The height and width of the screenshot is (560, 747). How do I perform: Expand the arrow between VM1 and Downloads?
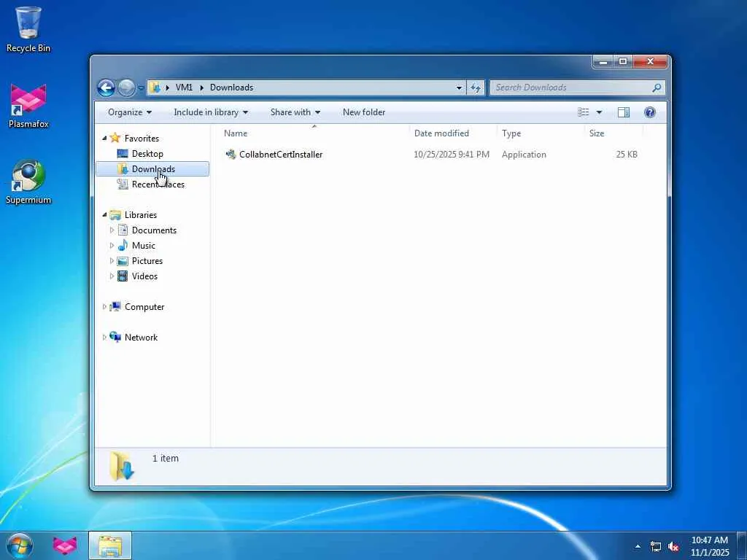(x=201, y=87)
